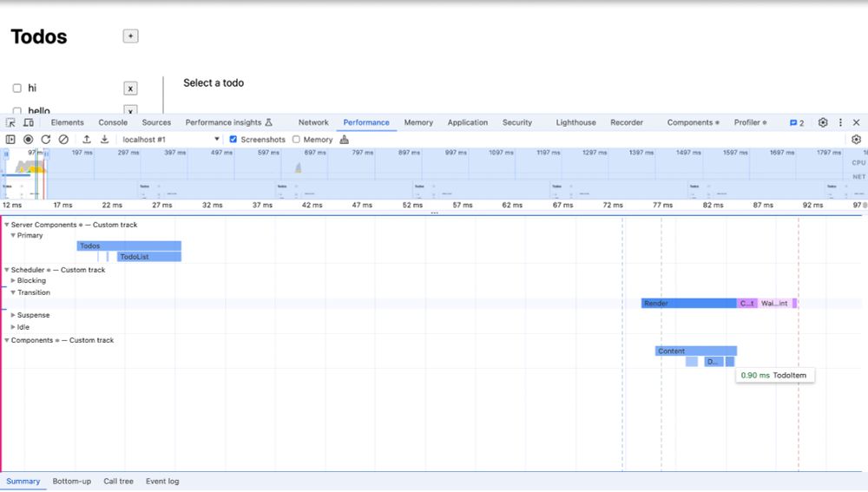The image size is (868, 492).
Task: Check the 'hello' todo checkbox
Action: pyautogui.click(x=17, y=111)
